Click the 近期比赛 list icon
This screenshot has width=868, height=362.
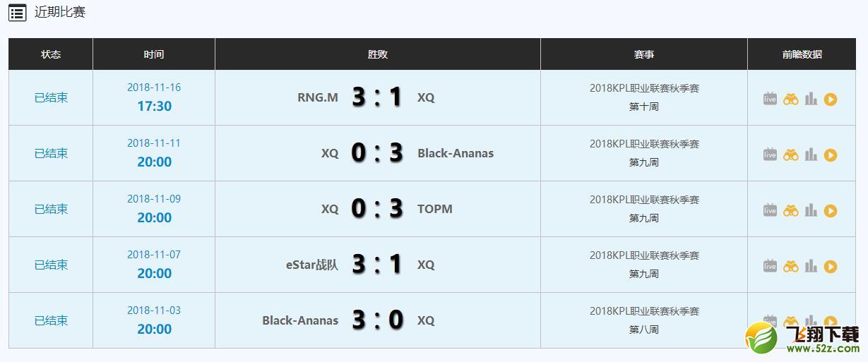18,13
